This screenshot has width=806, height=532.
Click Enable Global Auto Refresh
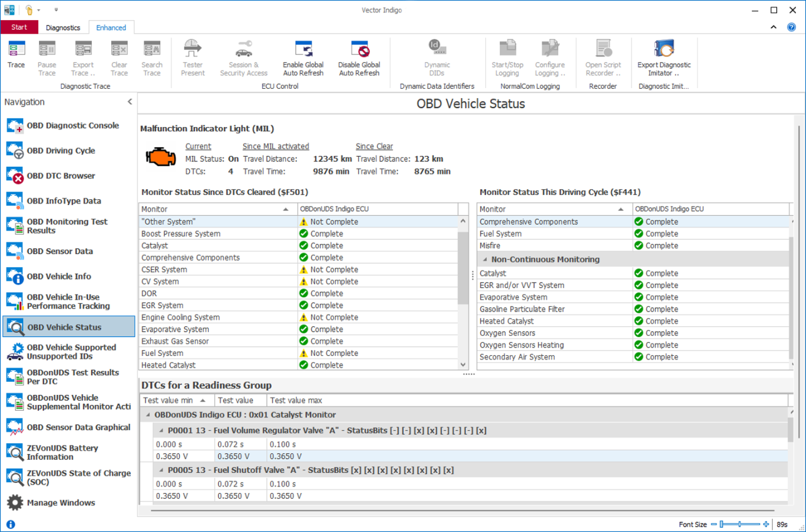click(303, 59)
